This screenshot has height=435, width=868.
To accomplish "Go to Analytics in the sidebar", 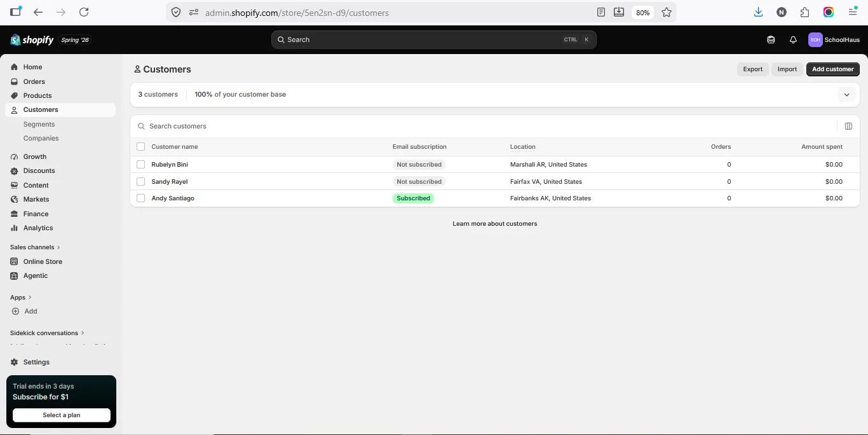I will tap(38, 228).
